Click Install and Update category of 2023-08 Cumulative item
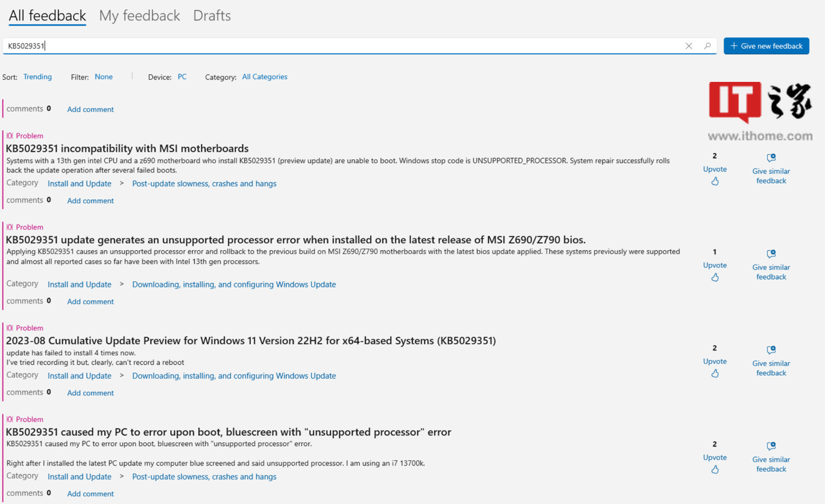This screenshot has height=504, width=825. click(80, 376)
